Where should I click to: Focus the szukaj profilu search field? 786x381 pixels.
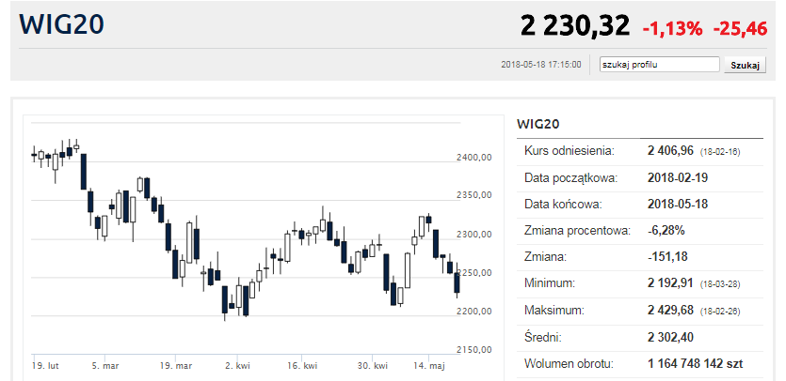tap(660, 65)
